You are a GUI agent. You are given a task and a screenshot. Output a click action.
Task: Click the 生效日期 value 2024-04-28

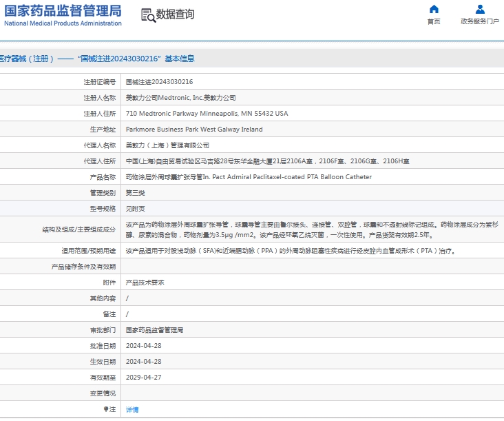coord(144,362)
